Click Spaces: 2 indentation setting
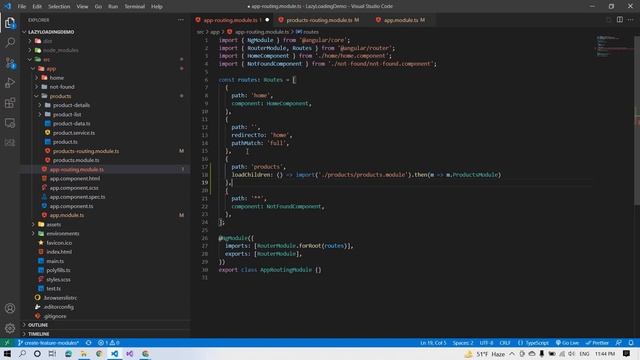This screenshot has height=360, width=640. pyautogui.click(x=463, y=343)
